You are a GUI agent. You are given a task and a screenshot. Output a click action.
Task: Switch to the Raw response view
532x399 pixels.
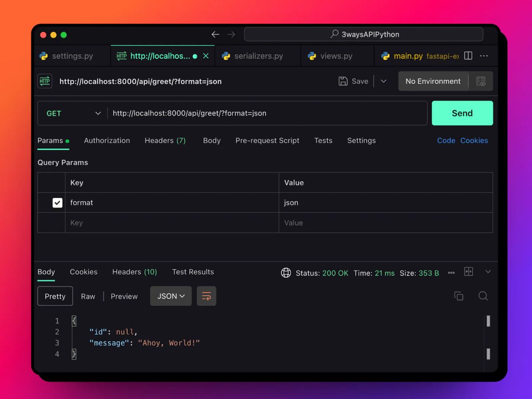(x=88, y=296)
